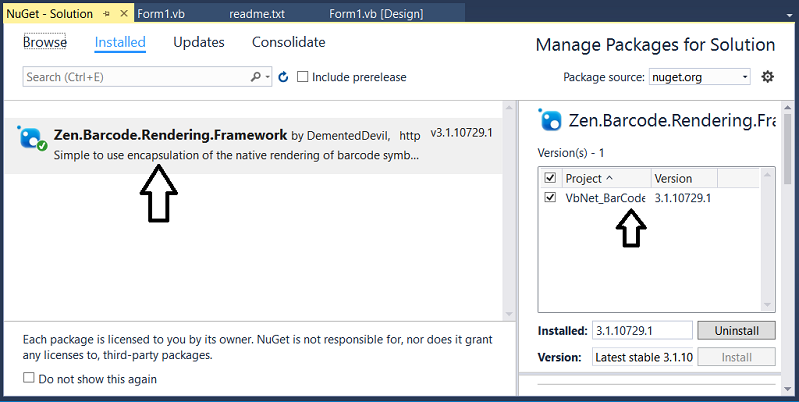799x402 pixels.
Task: Click the package icon in details pane
Action: point(550,120)
